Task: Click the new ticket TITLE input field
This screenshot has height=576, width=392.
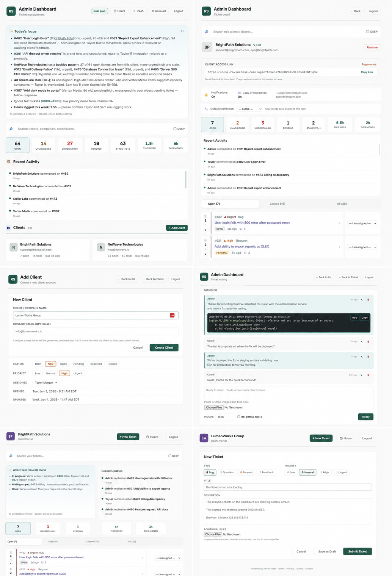Action: point(288,487)
